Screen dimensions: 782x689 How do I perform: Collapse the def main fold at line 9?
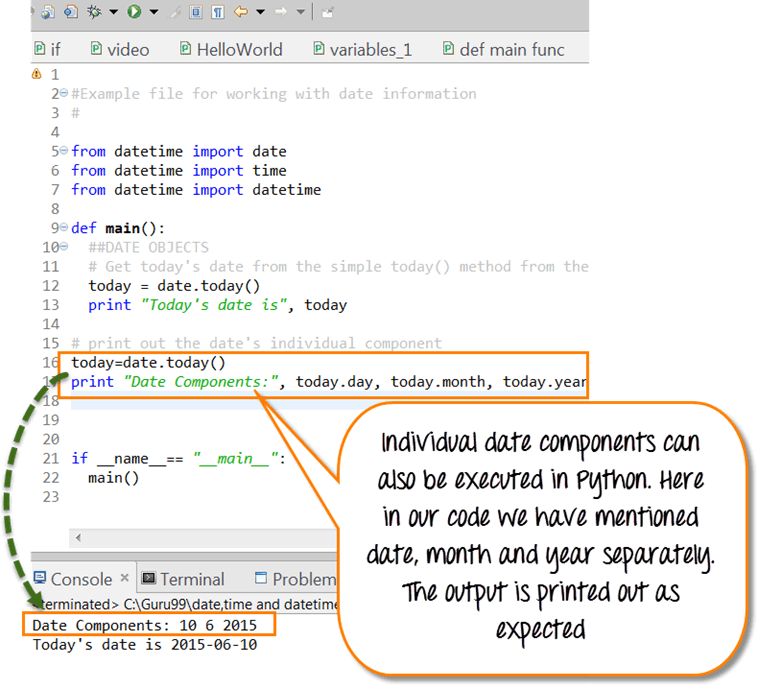point(64,227)
